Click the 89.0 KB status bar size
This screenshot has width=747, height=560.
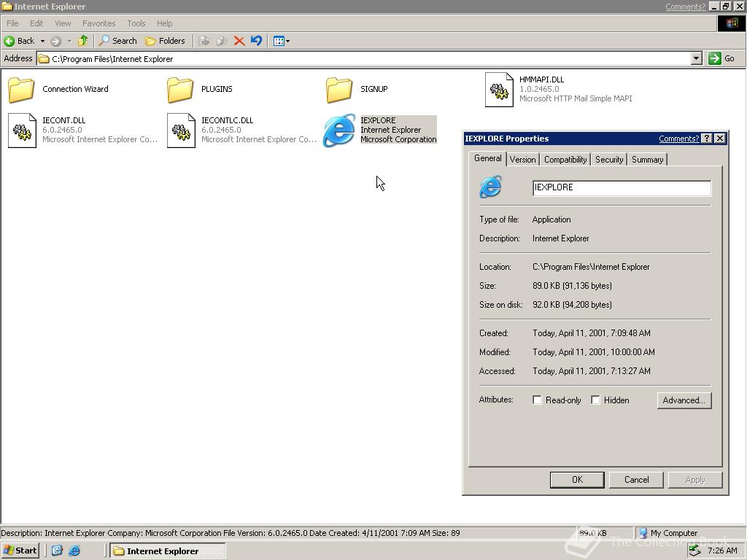[x=592, y=533]
